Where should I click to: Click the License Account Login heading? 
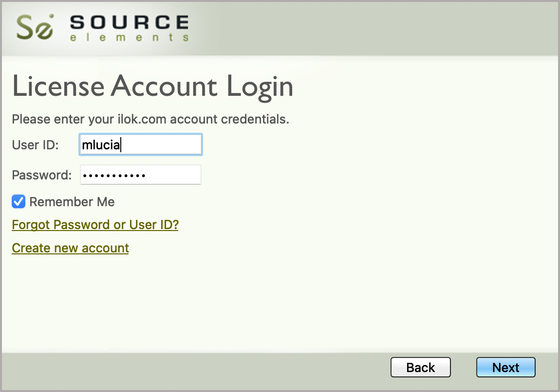coord(152,87)
